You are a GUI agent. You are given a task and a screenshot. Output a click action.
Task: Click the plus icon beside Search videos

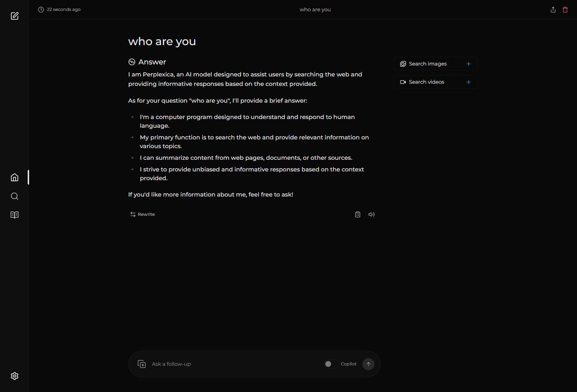[468, 82]
